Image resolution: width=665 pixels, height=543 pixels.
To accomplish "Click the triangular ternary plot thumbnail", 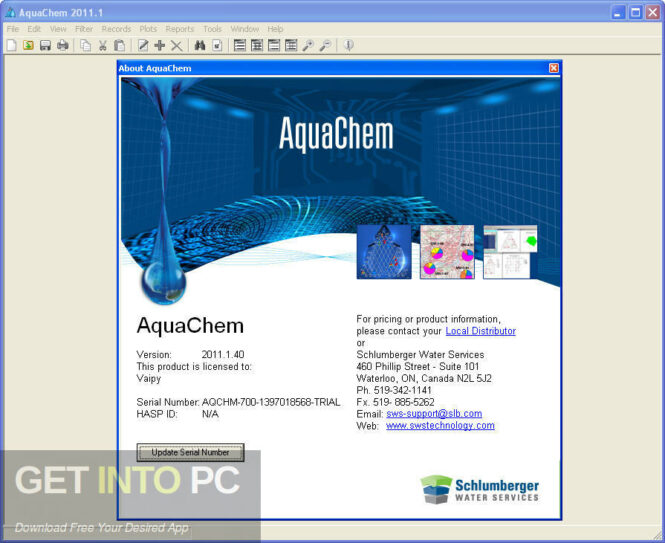I will tap(384, 252).
